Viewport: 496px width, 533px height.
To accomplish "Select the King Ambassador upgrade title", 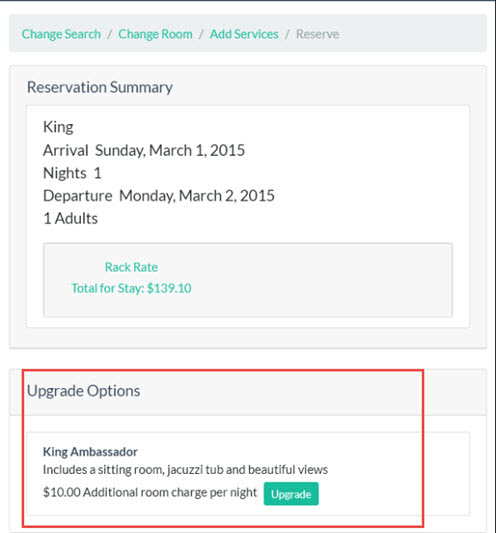I will tap(90, 452).
